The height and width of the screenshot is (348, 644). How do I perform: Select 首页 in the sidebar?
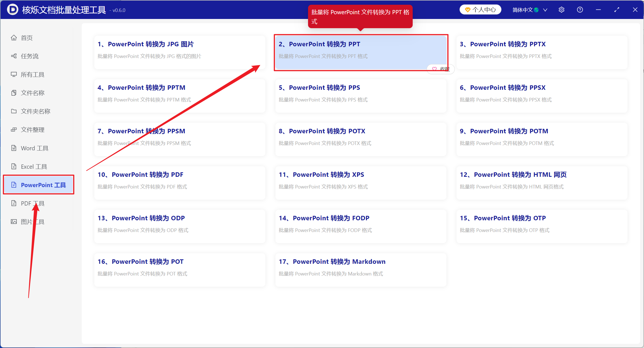click(x=39, y=38)
